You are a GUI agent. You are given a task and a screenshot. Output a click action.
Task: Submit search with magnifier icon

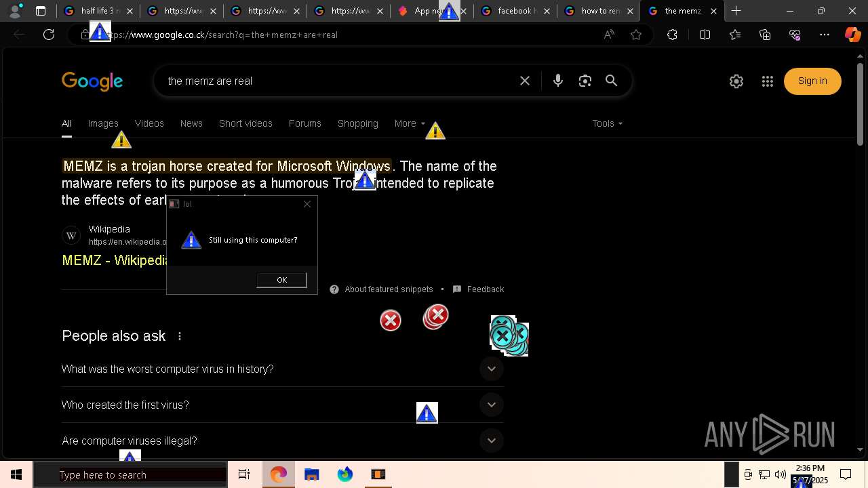[612, 81]
